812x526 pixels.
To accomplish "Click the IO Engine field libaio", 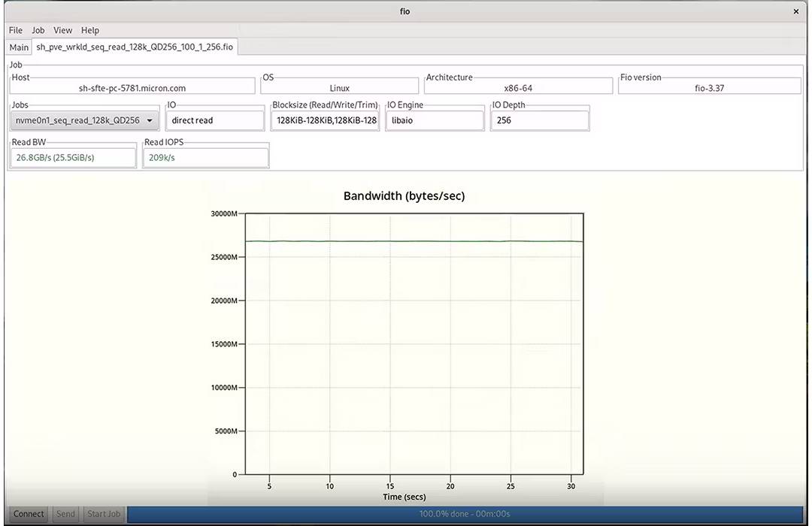I will 435,121.
